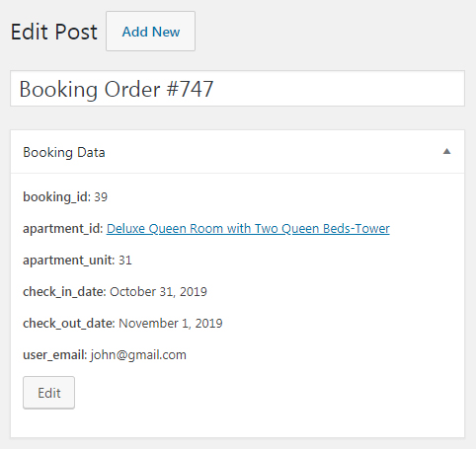Click the check-in date October 31, 2019
This screenshot has height=449, width=476.
pos(158,292)
